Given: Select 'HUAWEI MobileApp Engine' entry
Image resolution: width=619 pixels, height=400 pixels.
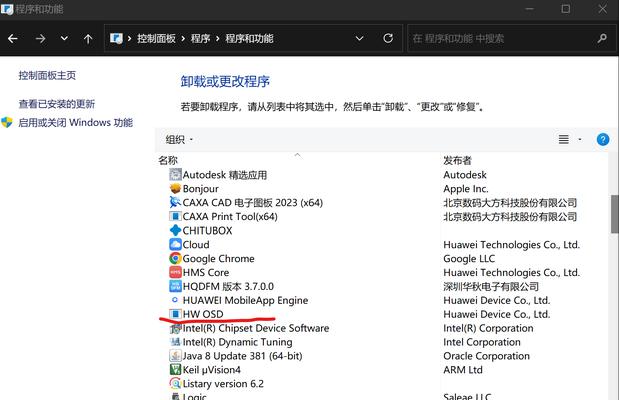Looking at the screenshot, I should point(245,300).
